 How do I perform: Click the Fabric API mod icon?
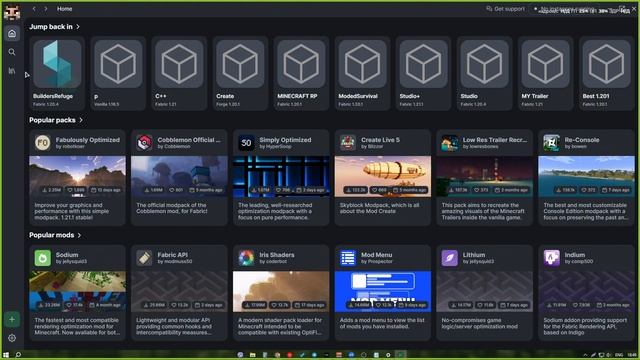click(144, 258)
